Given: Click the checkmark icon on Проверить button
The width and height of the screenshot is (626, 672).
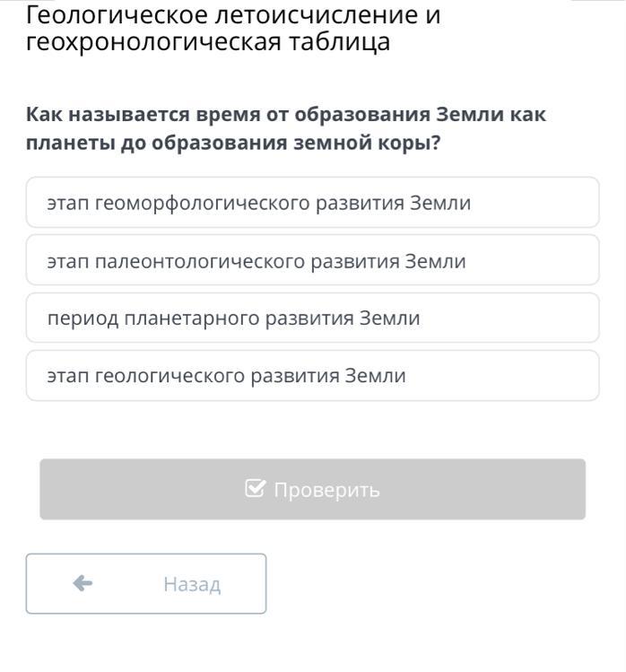Looking at the screenshot, I should click(255, 489).
